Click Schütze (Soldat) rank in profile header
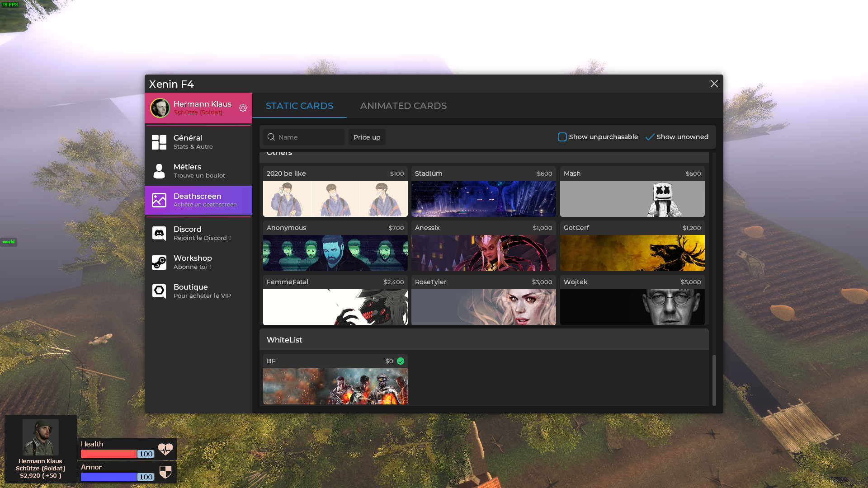 click(198, 112)
